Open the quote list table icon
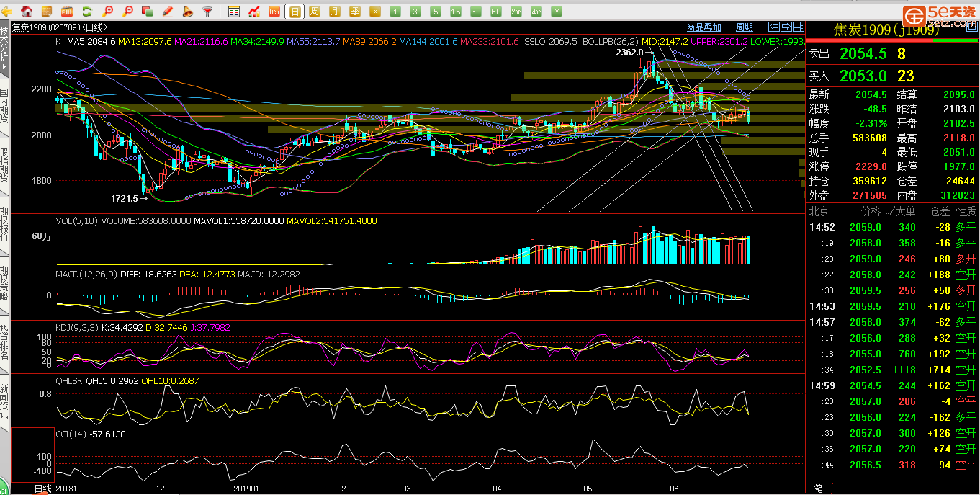This screenshot has height=495, width=980. point(234,11)
